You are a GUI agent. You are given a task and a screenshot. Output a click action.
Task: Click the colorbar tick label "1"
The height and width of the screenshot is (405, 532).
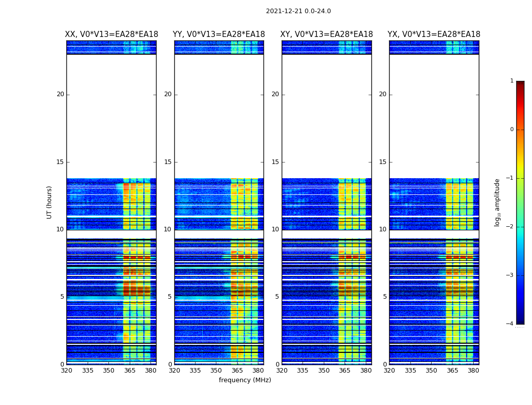point(512,81)
